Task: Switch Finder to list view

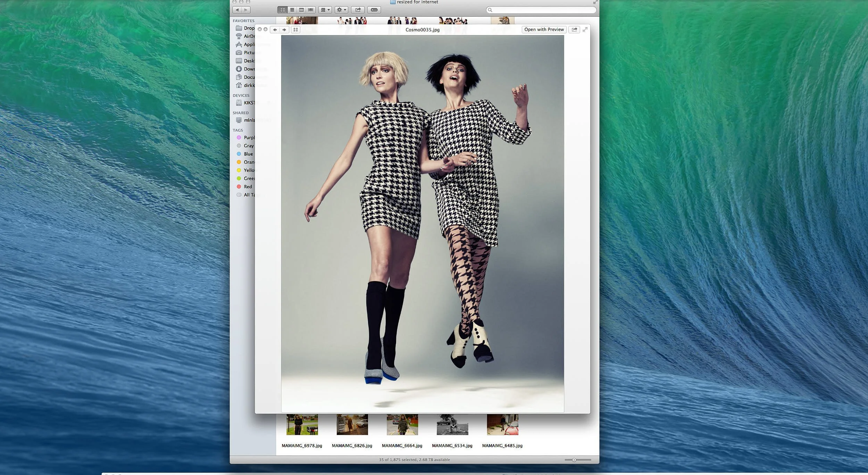Action: coord(292,10)
